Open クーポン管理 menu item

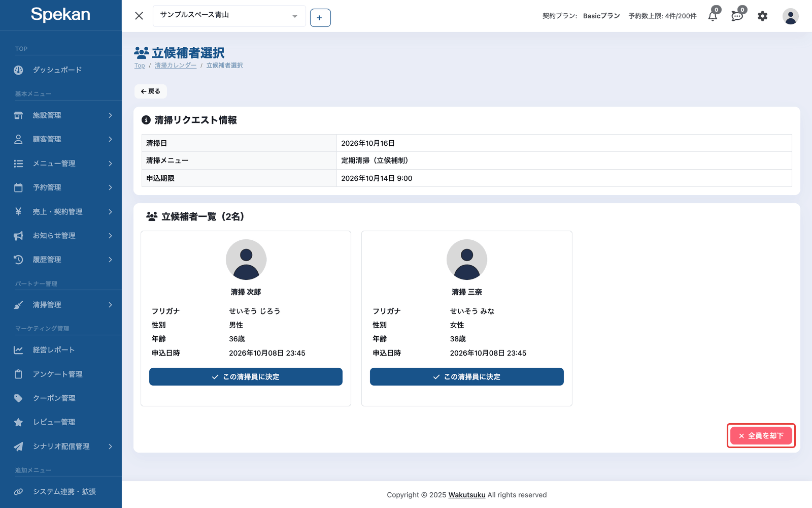pos(61,398)
